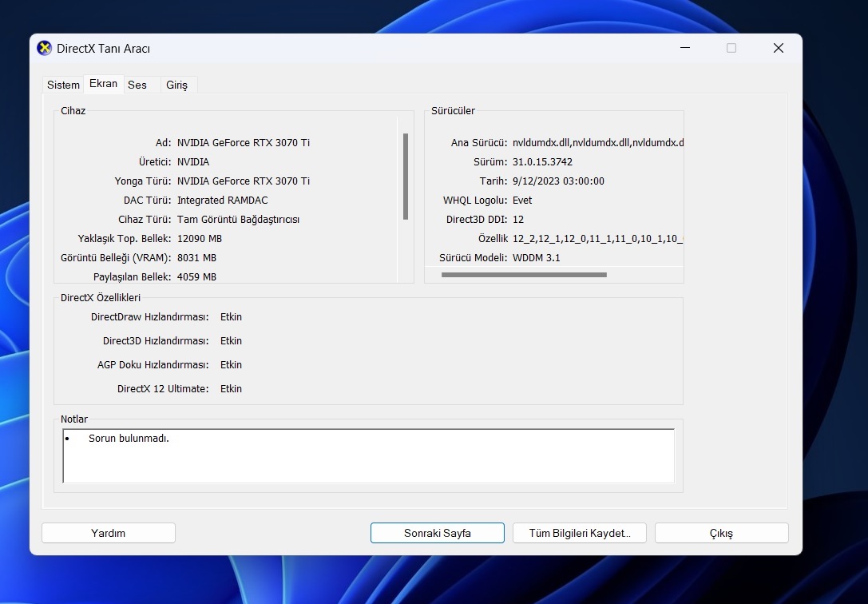Select the Ad value NVIDIA GeForce RTX 3070 Ti
868x604 pixels.
[x=243, y=143]
